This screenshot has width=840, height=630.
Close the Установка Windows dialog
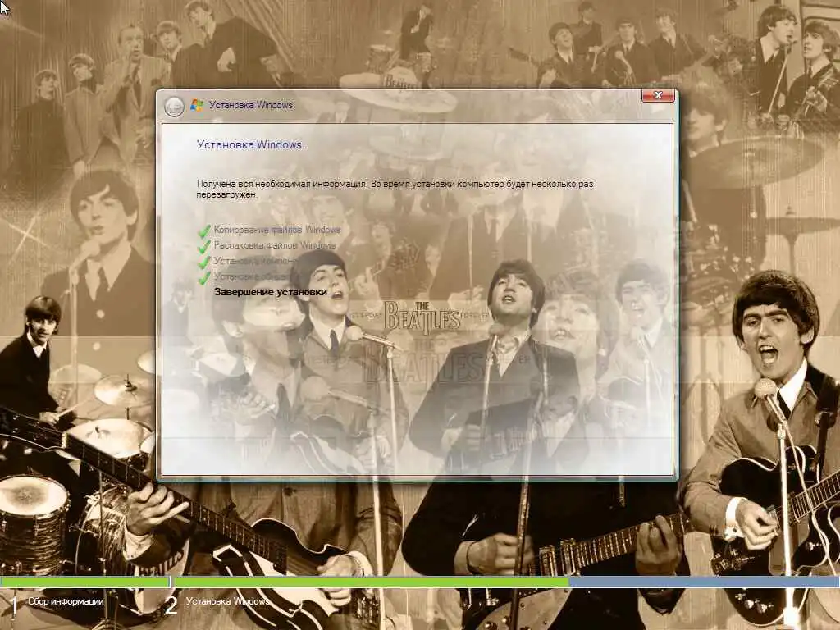(x=659, y=95)
